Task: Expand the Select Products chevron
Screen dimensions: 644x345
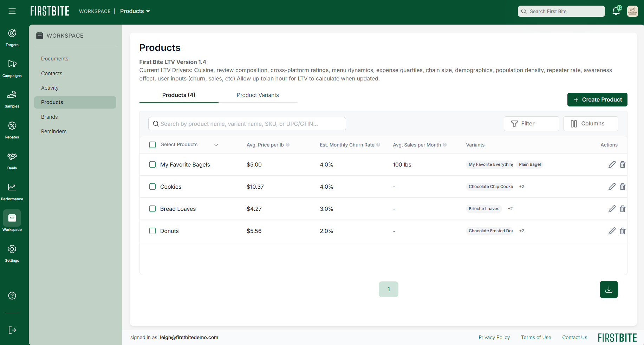Action: [216, 145]
